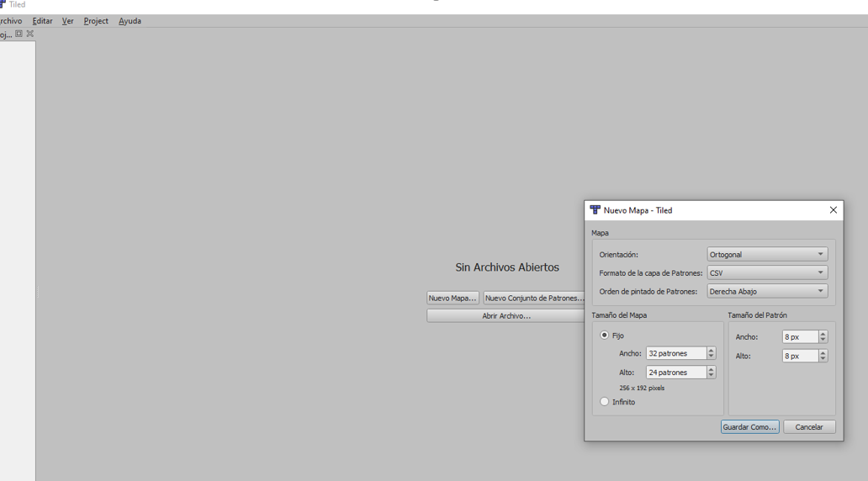Viewport: 868px width, 481px height.
Task: Increase tile width (Tamaño del Patrón) up arrow
Action: click(823, 334)
